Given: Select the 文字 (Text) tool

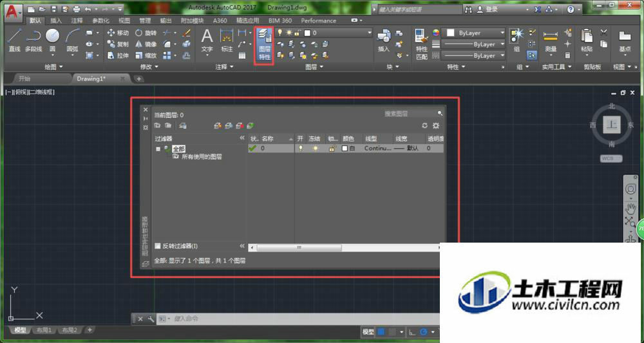Looking at the screenshot, I should (207, 40).
